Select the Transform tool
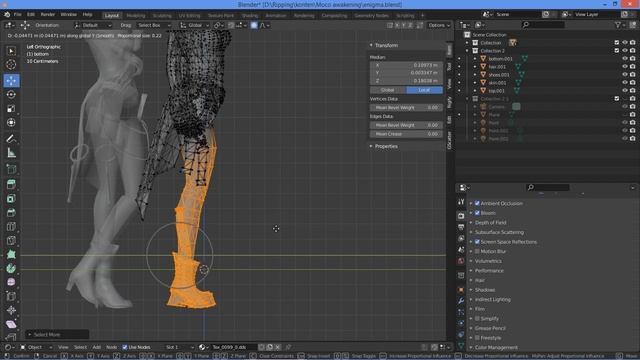Image resolution: width=640 pixels, height=360 pixels. tap(11, 122)
